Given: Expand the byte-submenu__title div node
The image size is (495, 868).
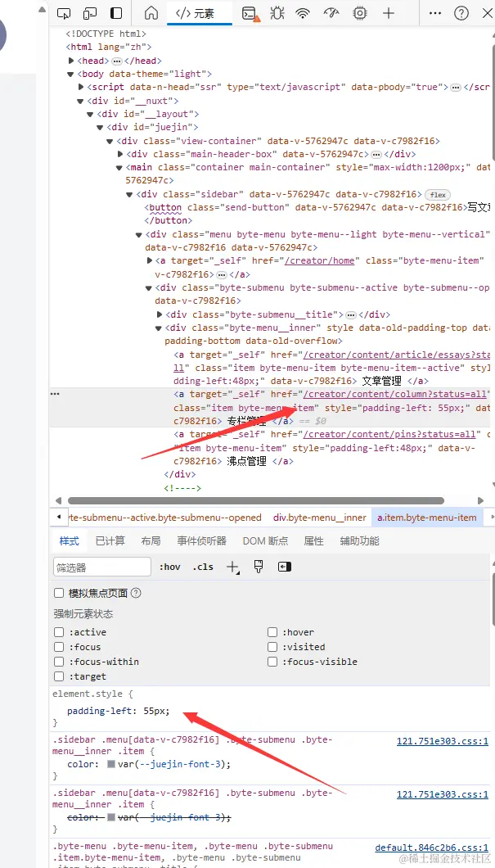Looking at the screenshot, I should (160, 315).
